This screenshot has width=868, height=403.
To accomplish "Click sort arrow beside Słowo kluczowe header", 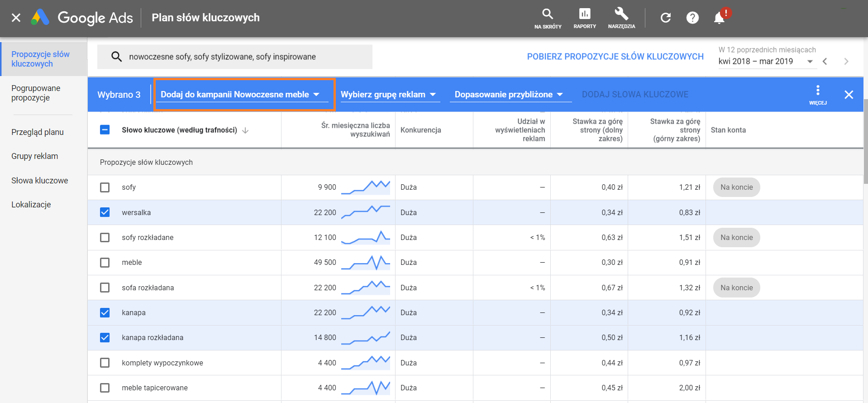I will click(245, 130).
